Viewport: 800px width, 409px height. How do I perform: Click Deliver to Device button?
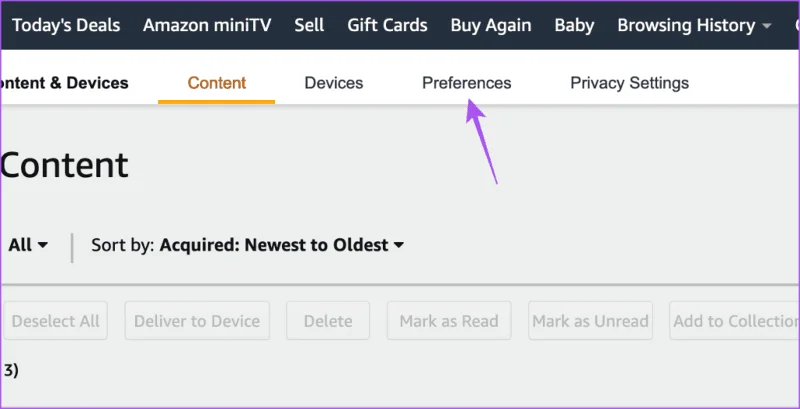pos(197,321)
